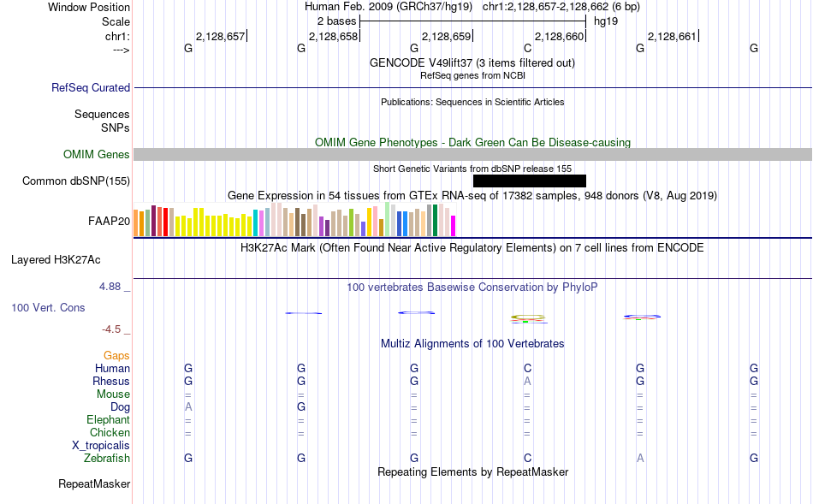
Task: Click the C base in the Zebrafish row
Action: tap(527, 458)
